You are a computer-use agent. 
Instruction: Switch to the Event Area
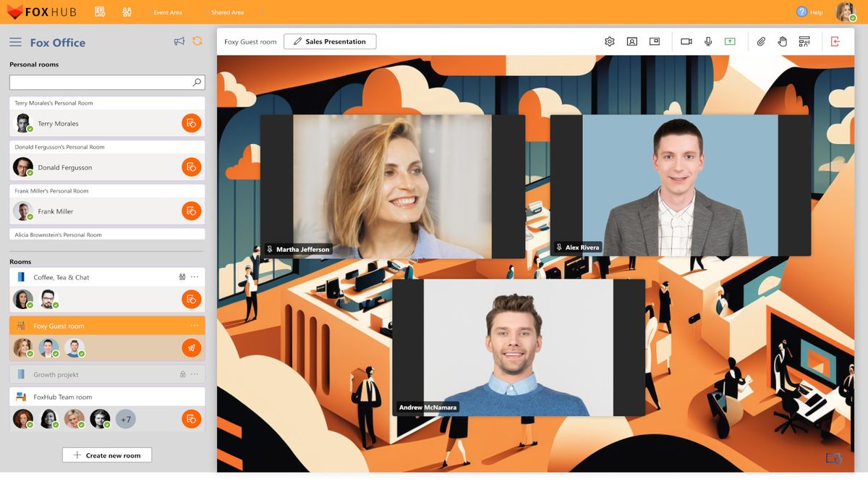168,12
